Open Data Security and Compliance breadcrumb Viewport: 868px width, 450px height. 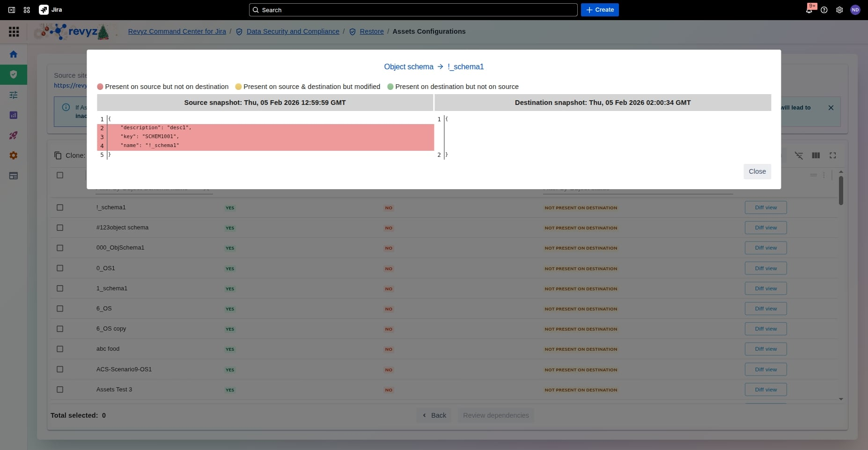coord(293,31)
